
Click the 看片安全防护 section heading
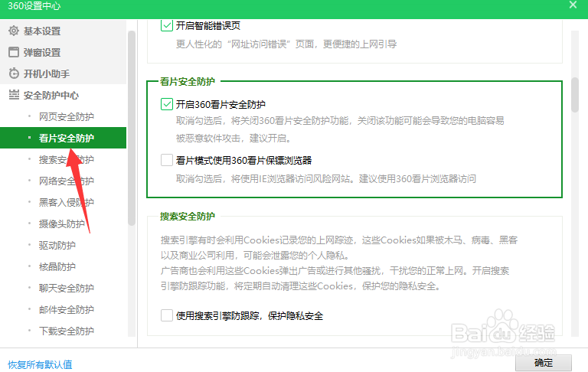click(x=187, y=81)
